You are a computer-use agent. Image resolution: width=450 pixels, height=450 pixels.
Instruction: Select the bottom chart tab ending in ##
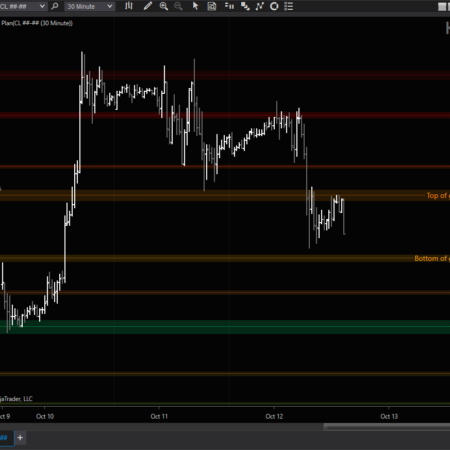click(x=6, y=437)
